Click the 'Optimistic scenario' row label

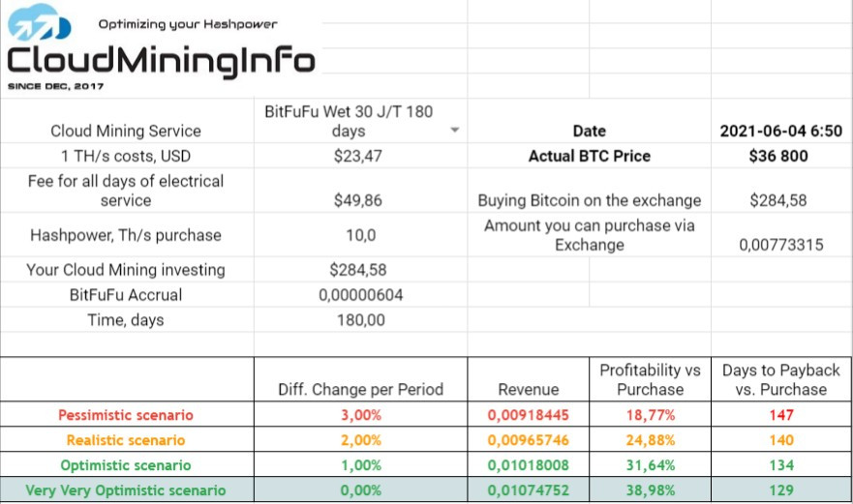[126, 465]
